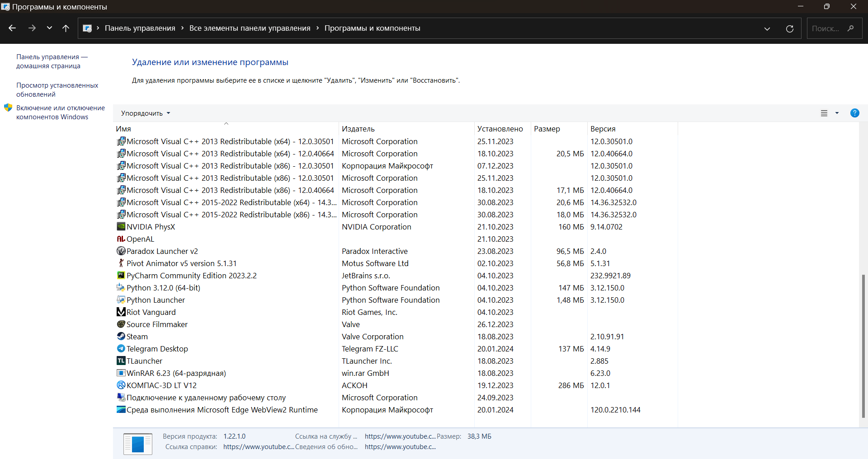
Task: Go up one level with up arrow
Action: coord(66,28)
